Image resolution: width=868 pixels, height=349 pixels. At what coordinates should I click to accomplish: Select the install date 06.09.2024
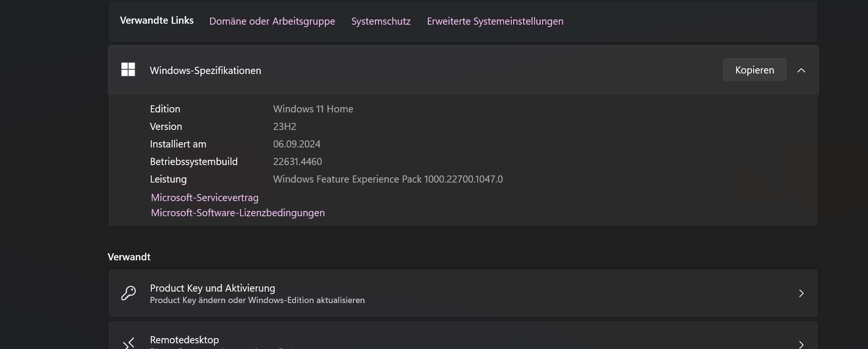[x=297, y=144]
